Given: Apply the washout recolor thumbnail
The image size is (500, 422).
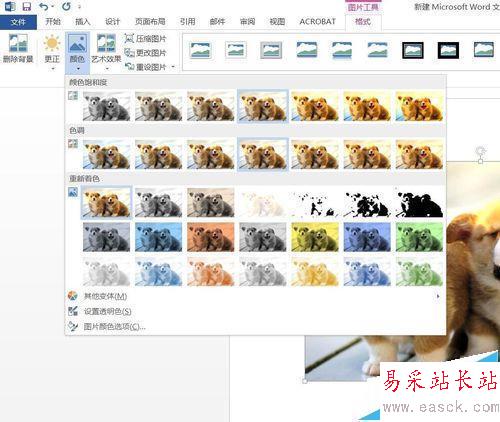Looking at the screenshot, I should coord(263,203).
